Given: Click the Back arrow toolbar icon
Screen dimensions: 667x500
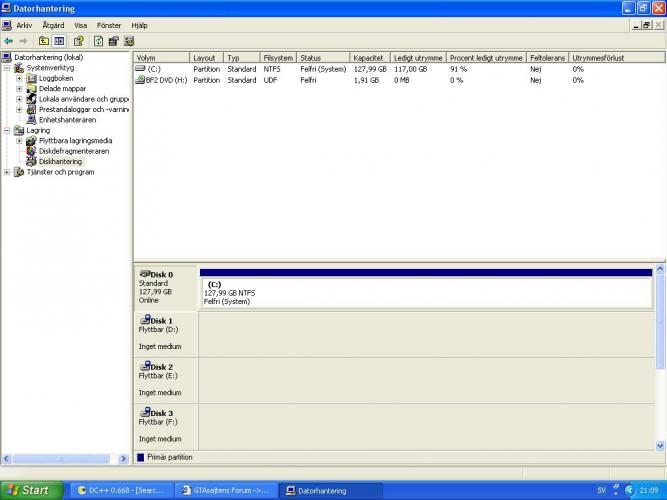Looking at the screenshot, I should (x=9, y=41).
